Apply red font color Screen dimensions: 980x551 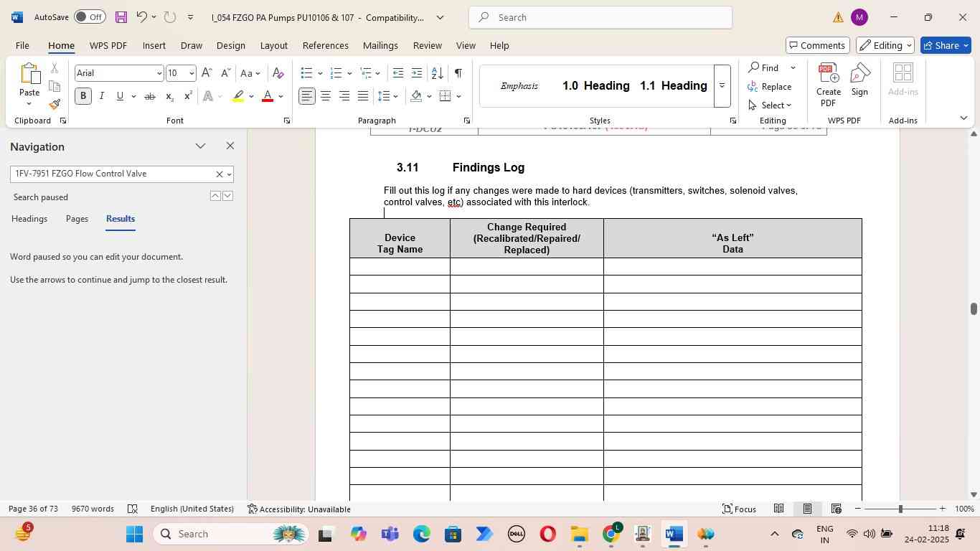coord(268,96)
